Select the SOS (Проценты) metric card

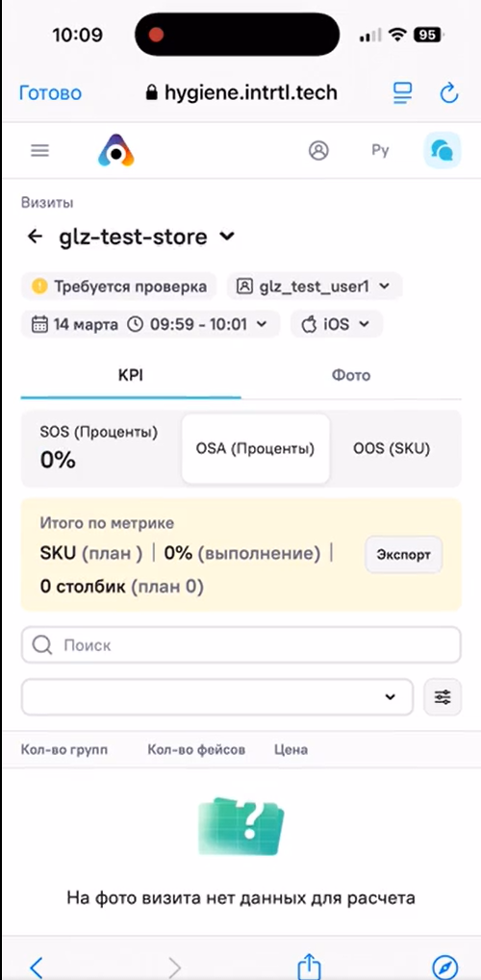101,449
